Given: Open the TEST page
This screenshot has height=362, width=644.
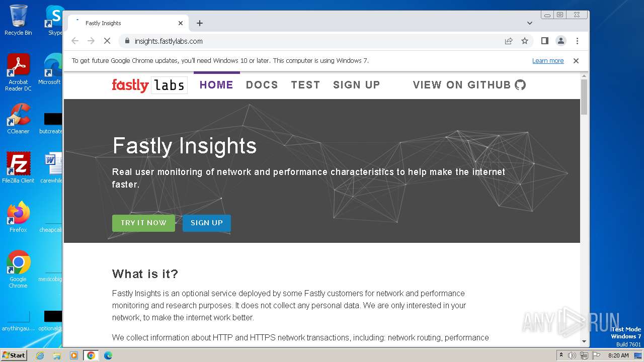Looking at the screenshot, I should tap(305, 85).
